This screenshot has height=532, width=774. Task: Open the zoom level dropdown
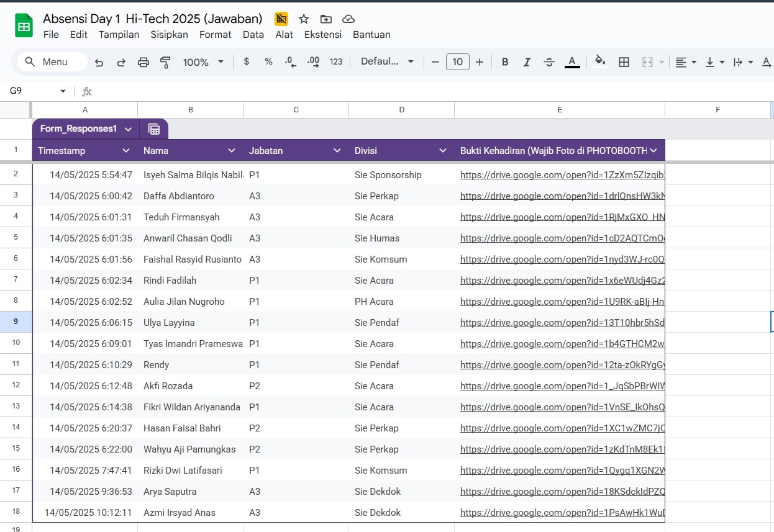(x=203, y=62)
